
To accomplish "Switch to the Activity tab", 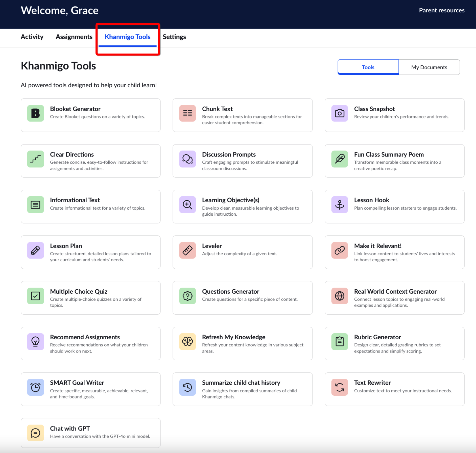I will pyautogui.click(x=32, y=37).
